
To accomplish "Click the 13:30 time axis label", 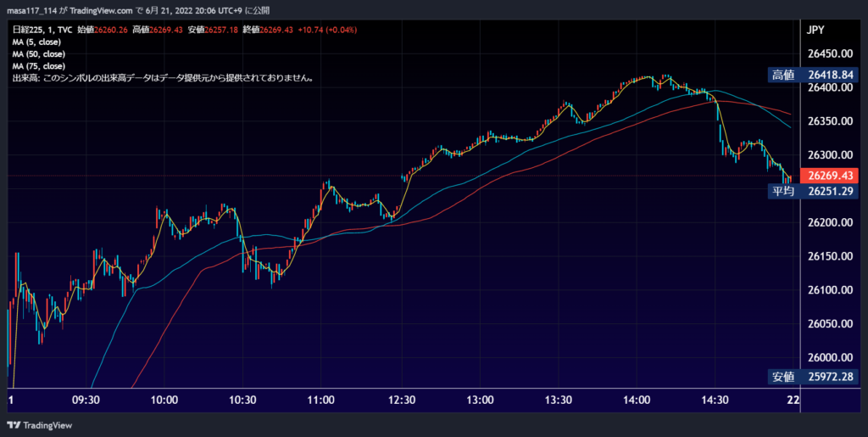I will [558, 401].
